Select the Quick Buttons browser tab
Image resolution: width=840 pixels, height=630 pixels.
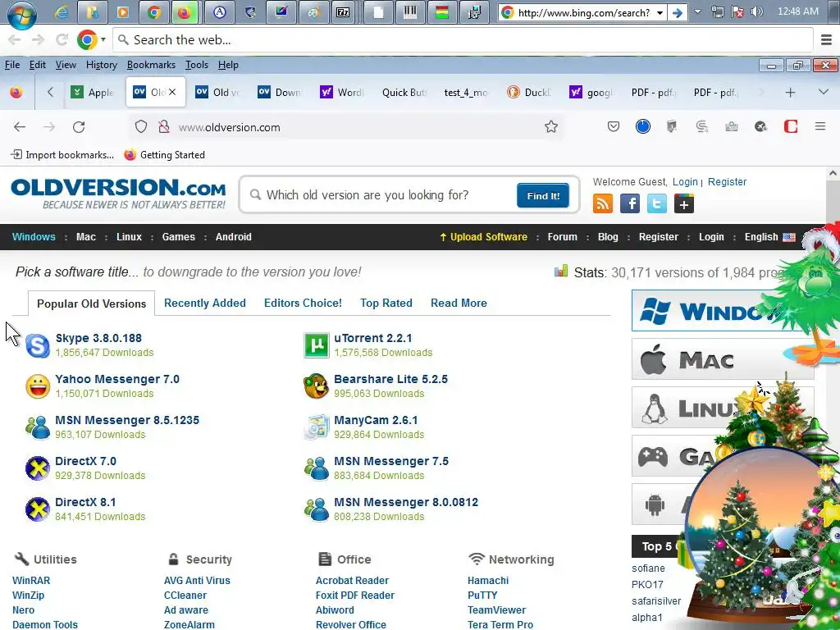click(x=404, y=92)
